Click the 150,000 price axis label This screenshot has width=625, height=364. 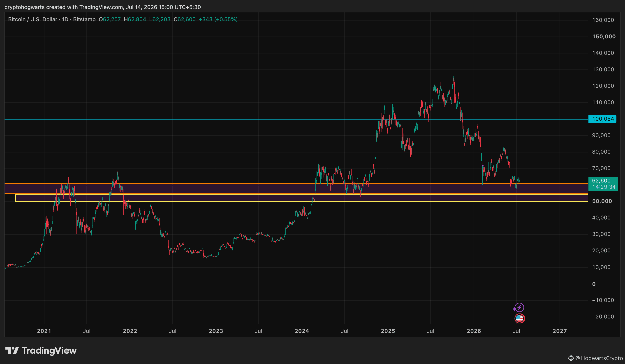pos(604,37)
